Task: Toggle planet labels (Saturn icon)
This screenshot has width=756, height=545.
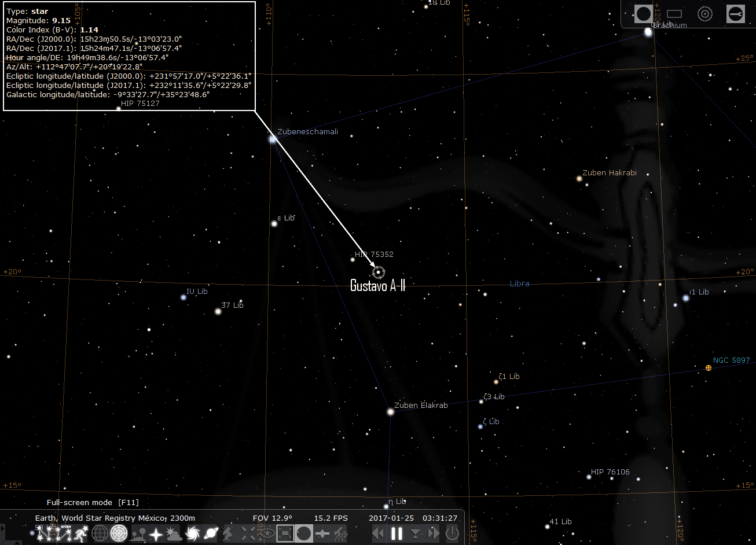Action: (x=211, y=533)
